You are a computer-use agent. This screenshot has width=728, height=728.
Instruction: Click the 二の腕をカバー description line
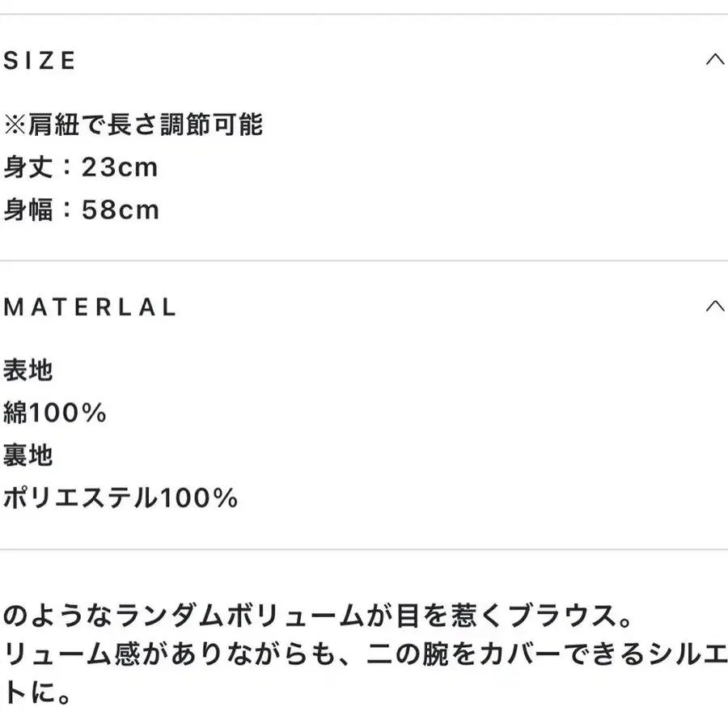(x=364, y=654)
